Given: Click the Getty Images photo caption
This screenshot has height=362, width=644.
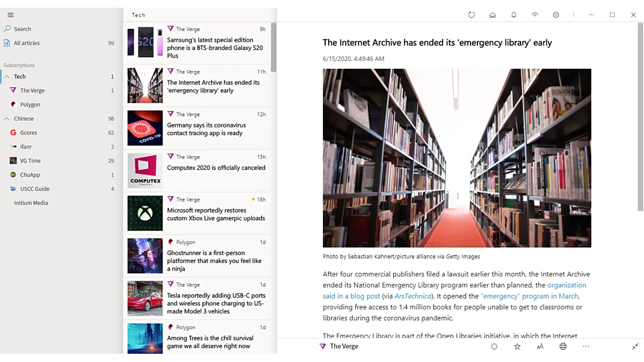Looking at the screenshot, I should click(401, 256).
